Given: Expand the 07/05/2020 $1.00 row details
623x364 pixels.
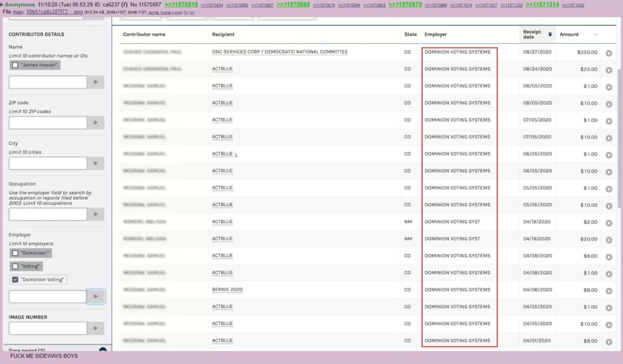Looking at the screenshot, I should (609, 121).
